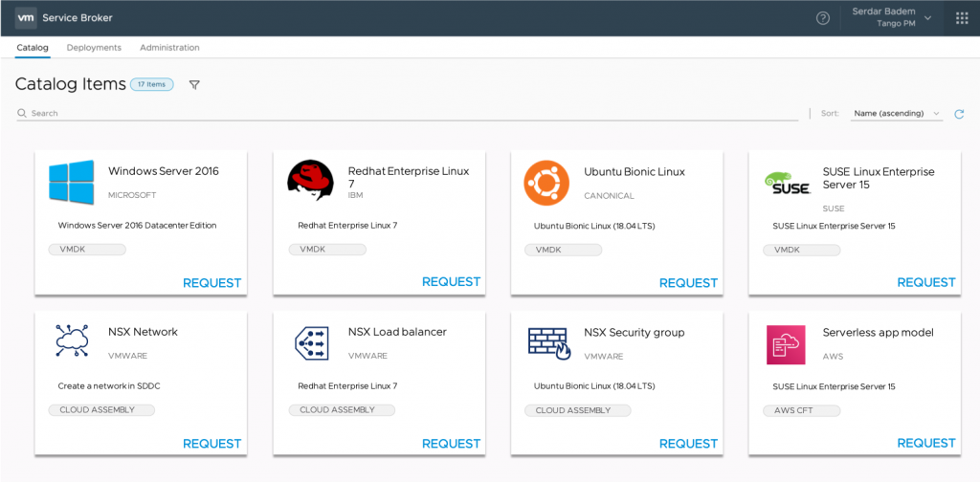Switch to the Administration tab

click(169, 48)
